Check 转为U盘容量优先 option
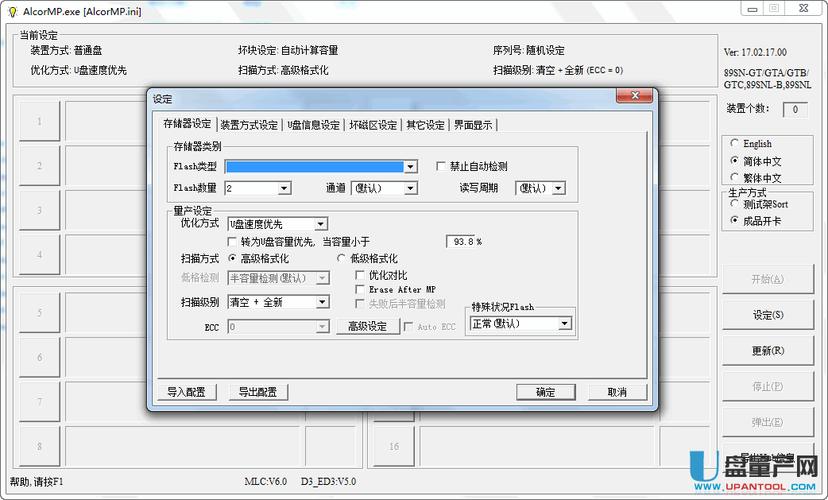Viewport: 828px width, 500px height. [232, 242]
